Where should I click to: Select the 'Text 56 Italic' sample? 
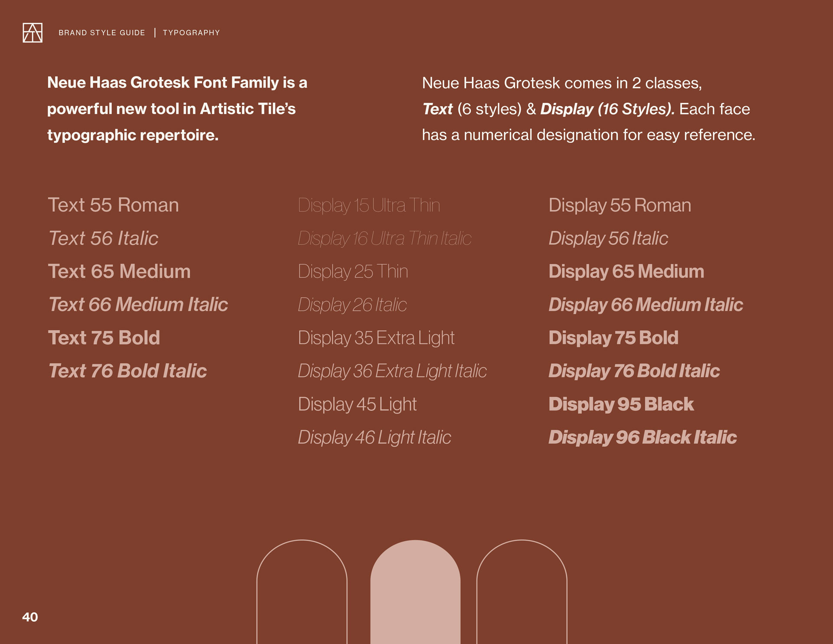tap(103, 238)
